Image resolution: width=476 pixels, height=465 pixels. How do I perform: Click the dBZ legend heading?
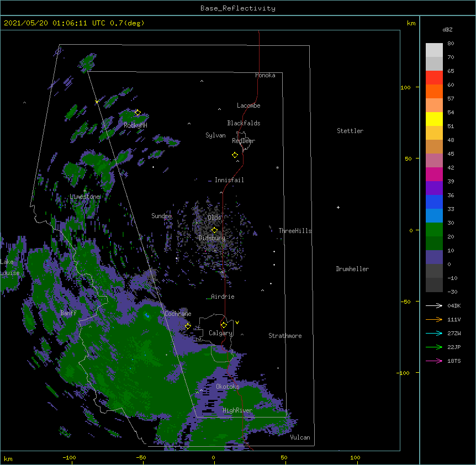(x=447, y=29)
